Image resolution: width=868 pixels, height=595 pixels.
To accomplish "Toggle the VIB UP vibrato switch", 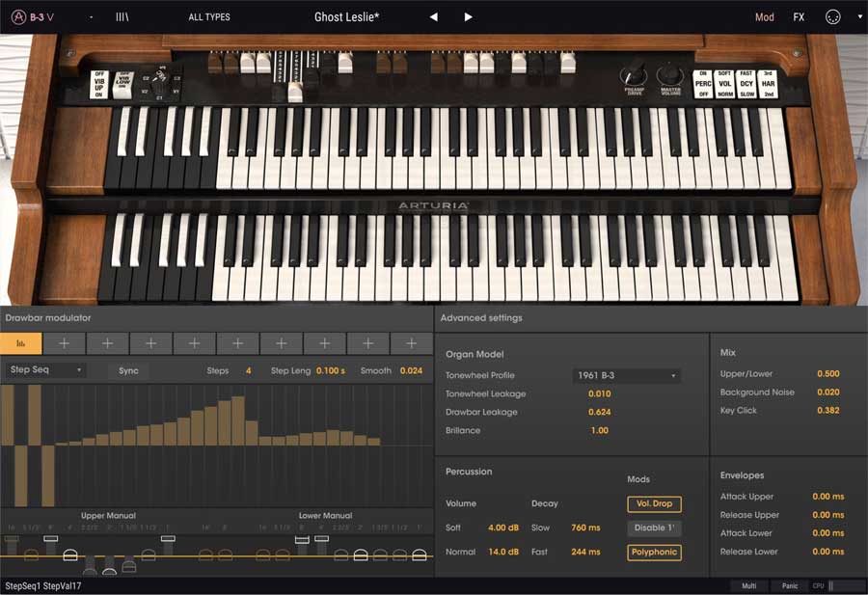I will click(99, 84).
